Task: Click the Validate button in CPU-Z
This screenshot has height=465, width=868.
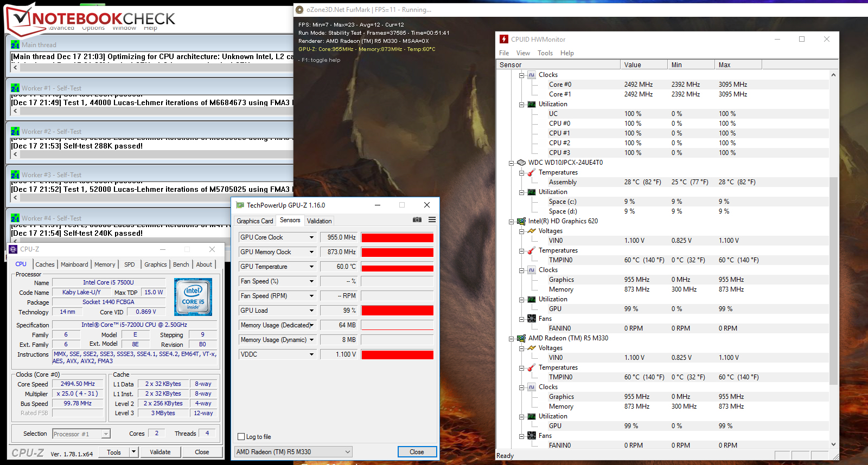Action: click(x=160, y=452)
